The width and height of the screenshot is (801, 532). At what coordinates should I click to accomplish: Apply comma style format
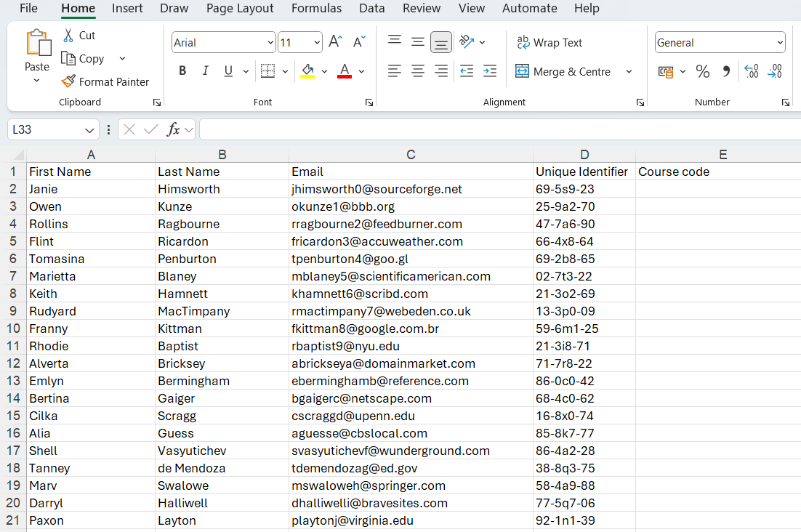tap(726, 71)
